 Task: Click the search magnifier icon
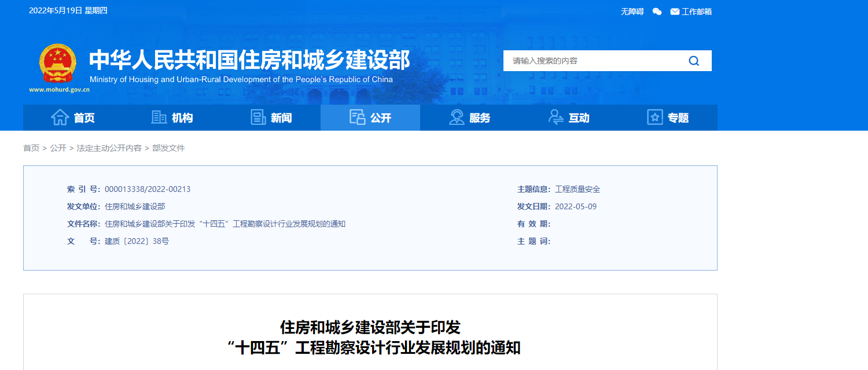(x=693, y=60)
